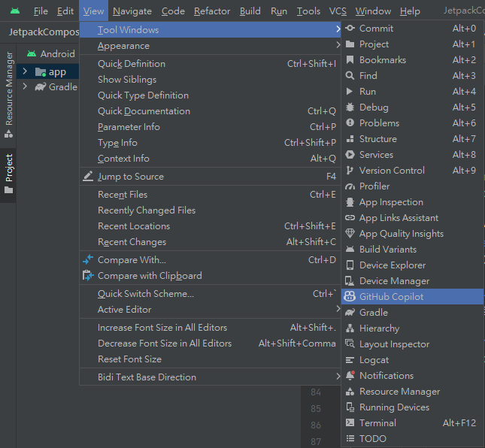Click the JetpackCompose breadcrumb project name

click(x=44, y=32)
